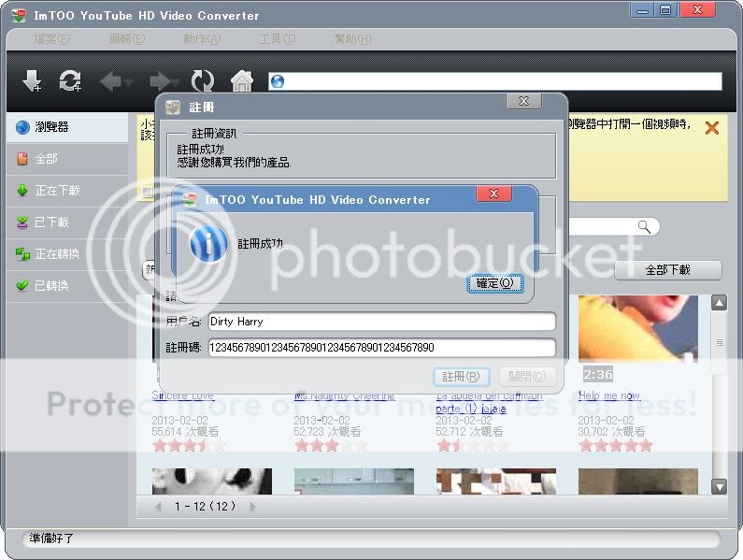The image size is (743, 560).
Task: Click the Help me now video thumbnail
Action: pyautogui.click(x=637, y=328)
